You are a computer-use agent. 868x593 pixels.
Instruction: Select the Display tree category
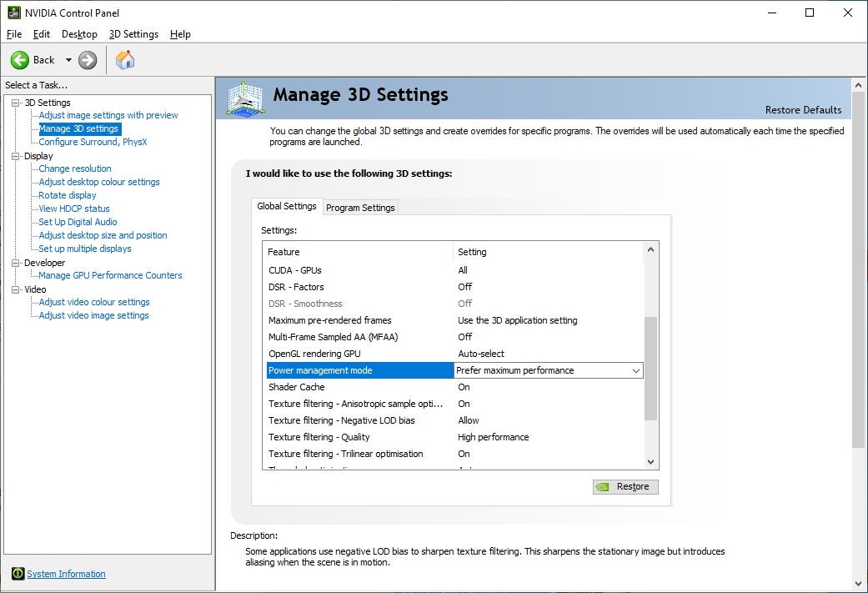tap(38, 156)
